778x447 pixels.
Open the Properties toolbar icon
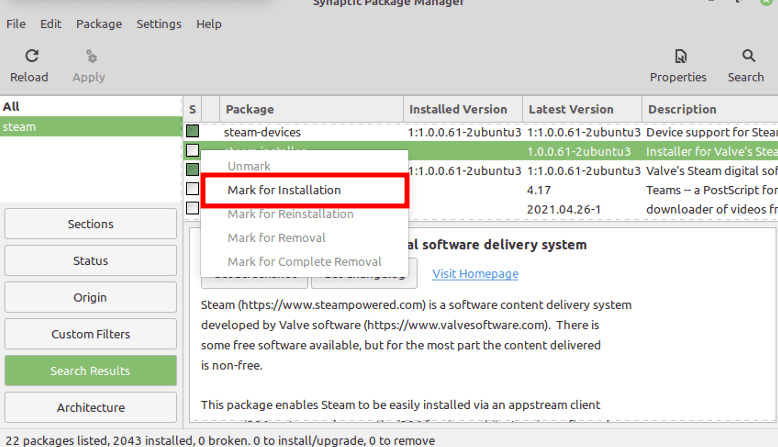coord(680,56)
